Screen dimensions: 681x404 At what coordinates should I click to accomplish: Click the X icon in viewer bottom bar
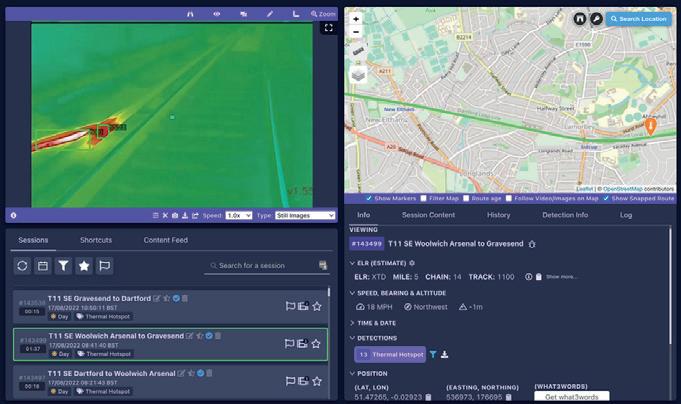[165, 215]
